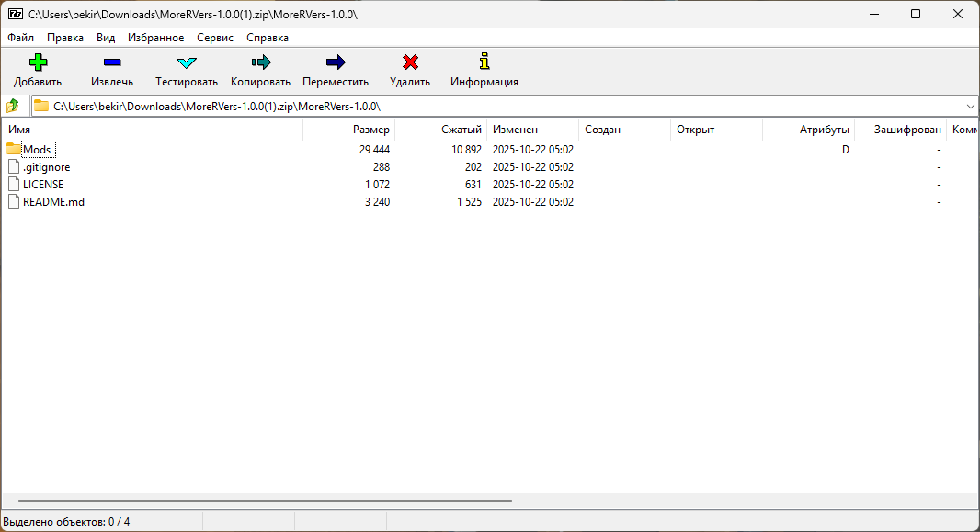This screenshot has width=980, height=532.
Task: Click the horizontal scrollbar at bottom
Action: (265, 501)
